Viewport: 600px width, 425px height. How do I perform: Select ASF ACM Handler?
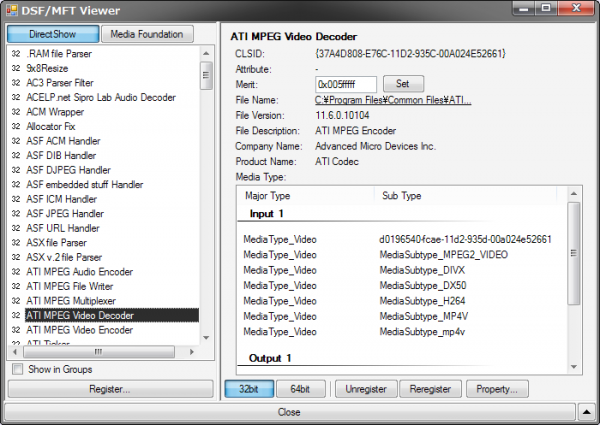point(103,141)
